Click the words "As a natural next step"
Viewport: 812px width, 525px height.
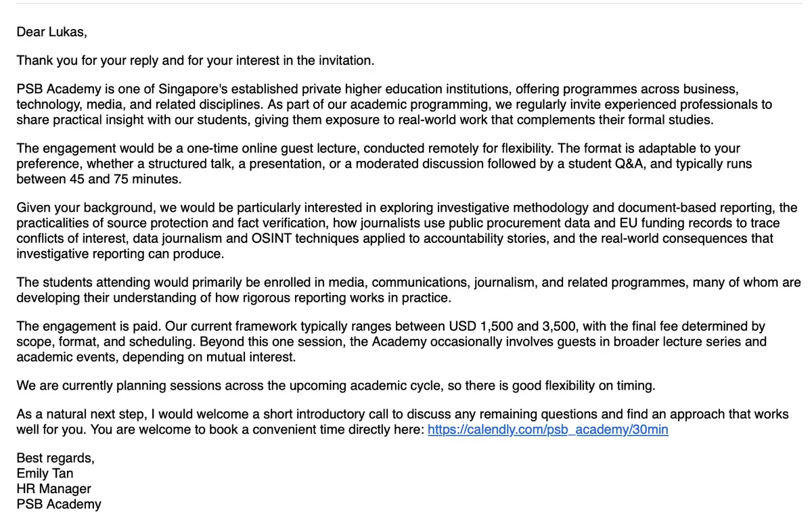click(x=81, y=414)
